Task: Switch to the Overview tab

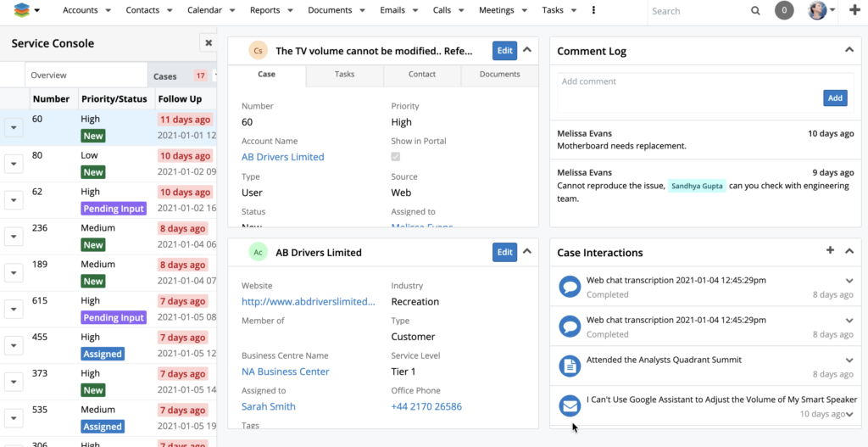Action: 86,75
